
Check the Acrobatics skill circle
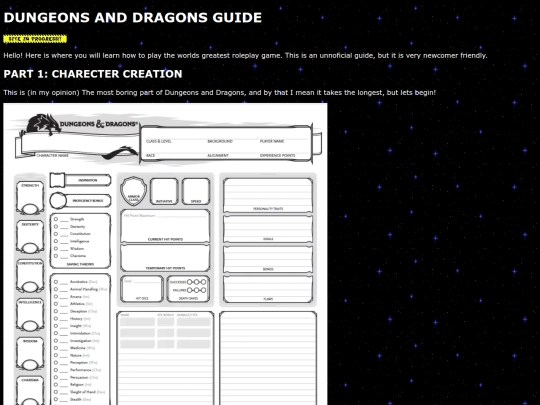(x=56, y=282)
